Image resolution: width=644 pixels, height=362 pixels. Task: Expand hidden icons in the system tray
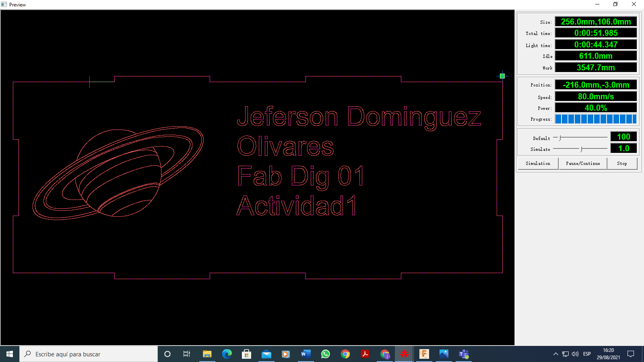[555, 354]
